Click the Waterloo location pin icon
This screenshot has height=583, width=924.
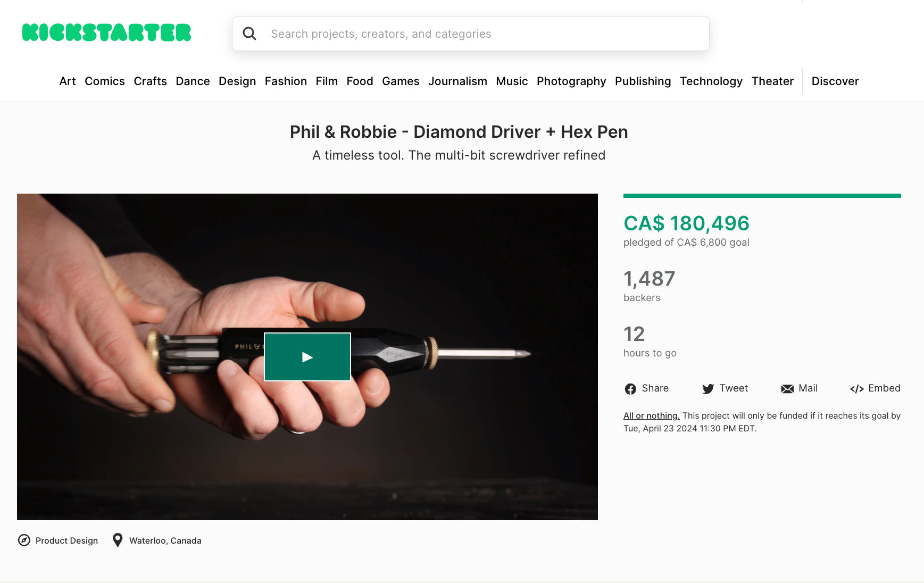pos(118,540)
